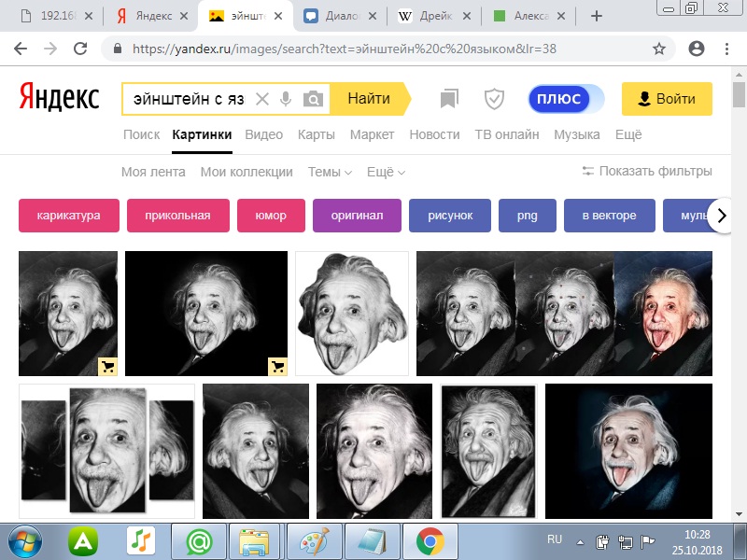Switch to the Дрейк Wikipedia tab
747x560 pixels.
coord(434,16)
